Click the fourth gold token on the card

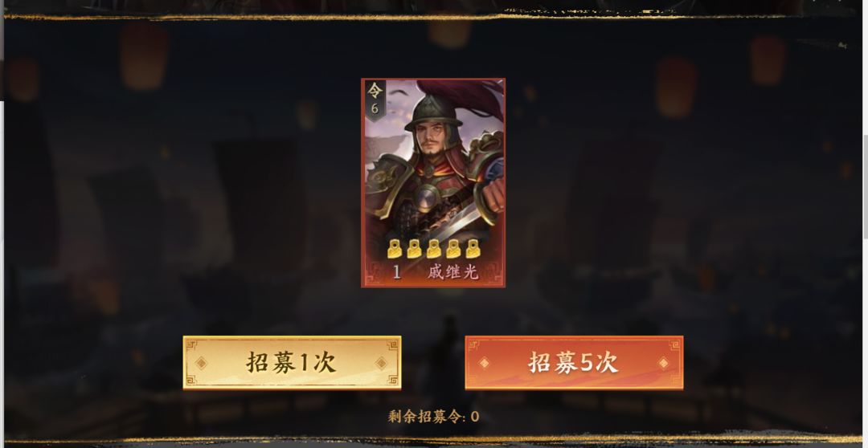pyautogui.click(x=453, y=249)
